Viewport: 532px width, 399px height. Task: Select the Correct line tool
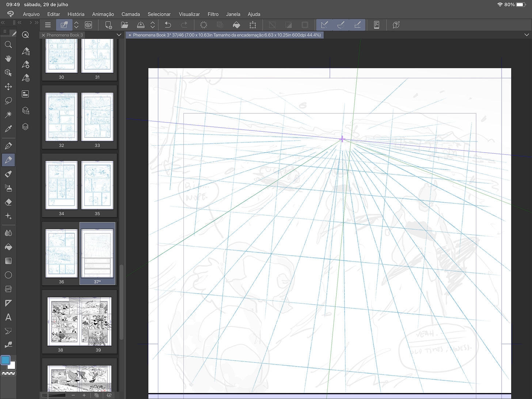point(8,345)
